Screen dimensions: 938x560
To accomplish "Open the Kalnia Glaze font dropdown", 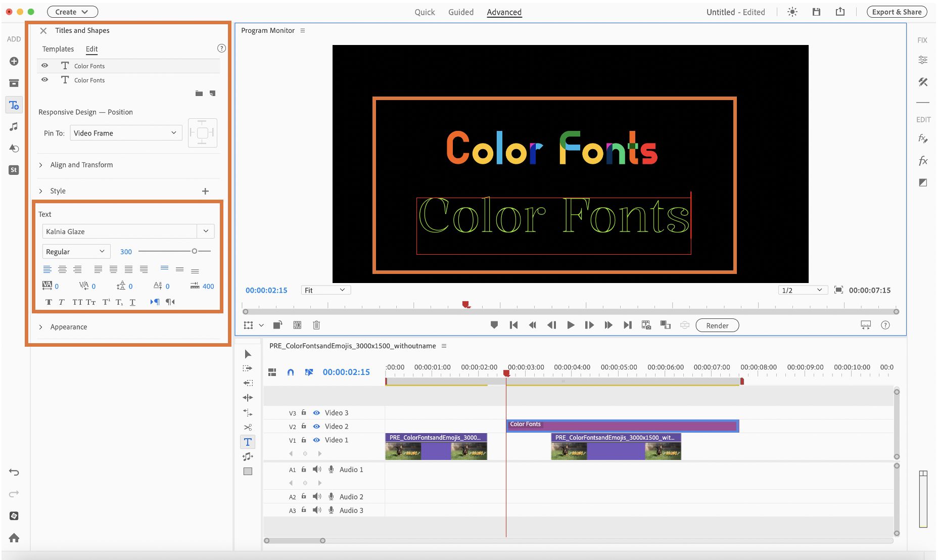I will coord(206,231).
